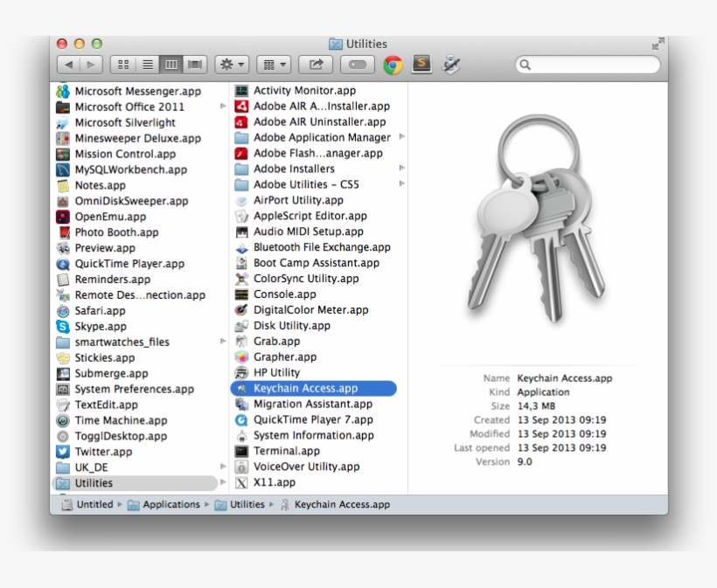Click the System Information.app icon

point(241,435)
